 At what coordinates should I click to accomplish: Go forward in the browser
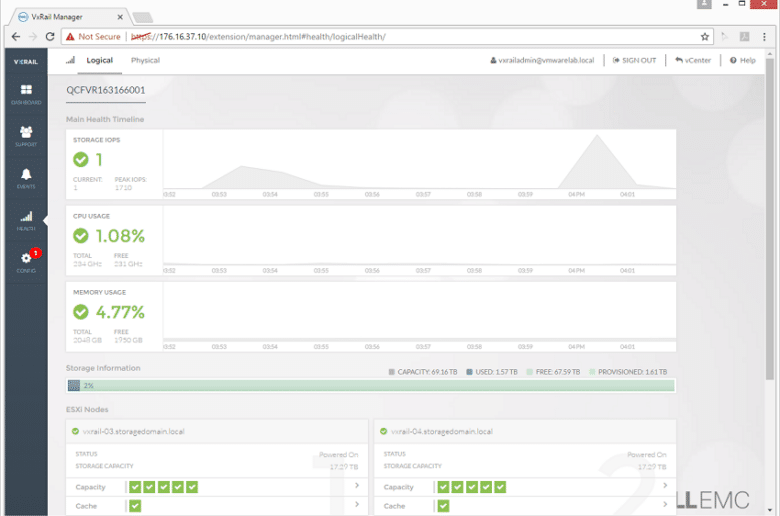(33, 36)
